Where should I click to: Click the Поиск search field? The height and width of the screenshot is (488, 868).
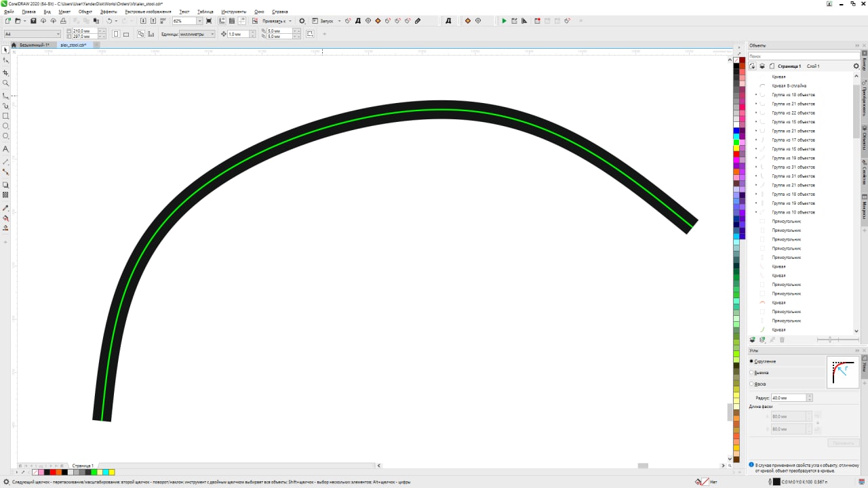click(x=804, y=56)
